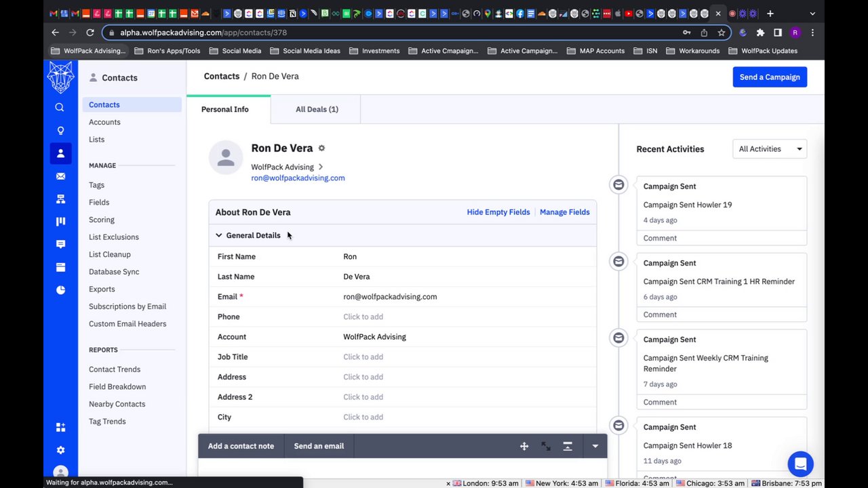
Task: Click the CRM Training 1 HR Reminder envelope marker
Action: [x=618, y=261]
